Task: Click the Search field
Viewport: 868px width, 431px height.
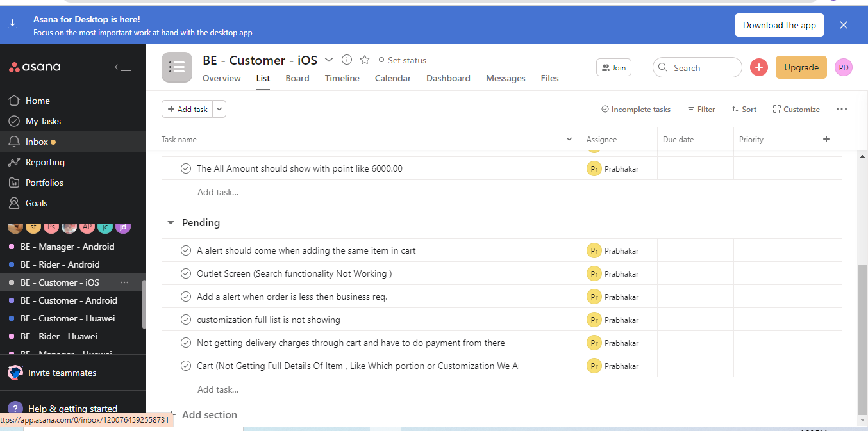Action: (697, 67)
